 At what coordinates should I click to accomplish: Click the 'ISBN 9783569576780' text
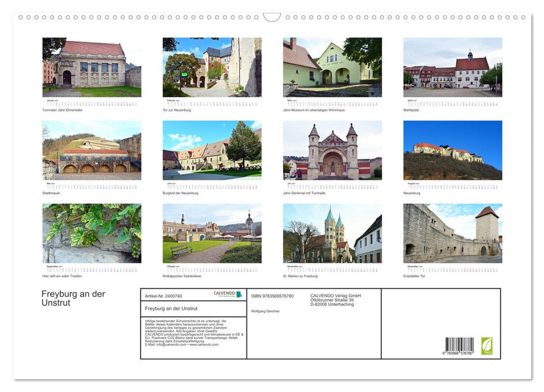click(x=272, y=296)
